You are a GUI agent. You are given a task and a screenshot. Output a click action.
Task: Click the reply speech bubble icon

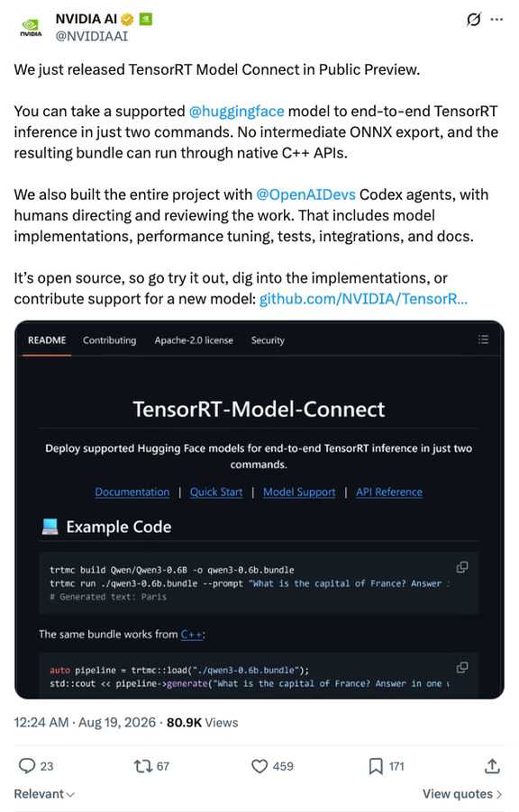[26, 766]
